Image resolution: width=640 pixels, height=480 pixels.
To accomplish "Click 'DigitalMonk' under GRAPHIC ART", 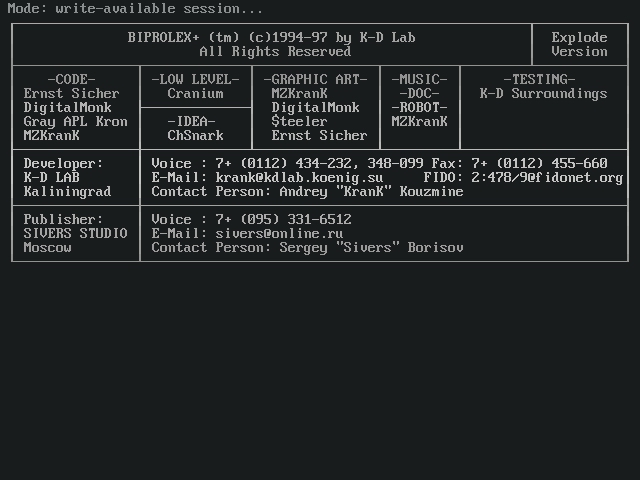I will [x=316, y=107].
